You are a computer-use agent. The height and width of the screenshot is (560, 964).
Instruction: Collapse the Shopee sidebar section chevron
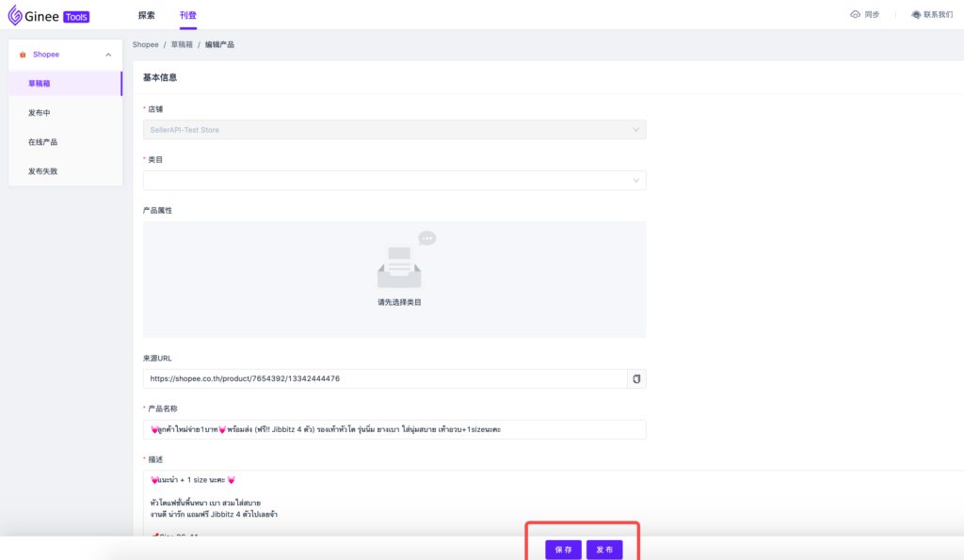(x=108, y=55)
